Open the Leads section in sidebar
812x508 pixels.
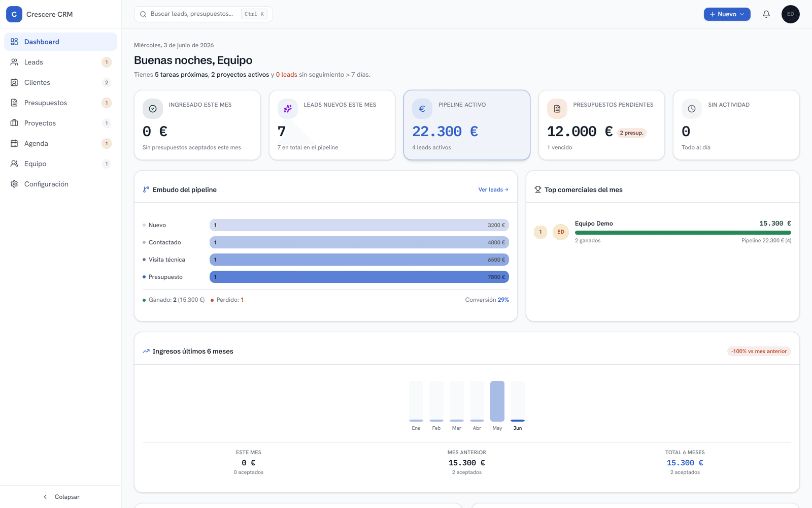(x=60, y=62)
